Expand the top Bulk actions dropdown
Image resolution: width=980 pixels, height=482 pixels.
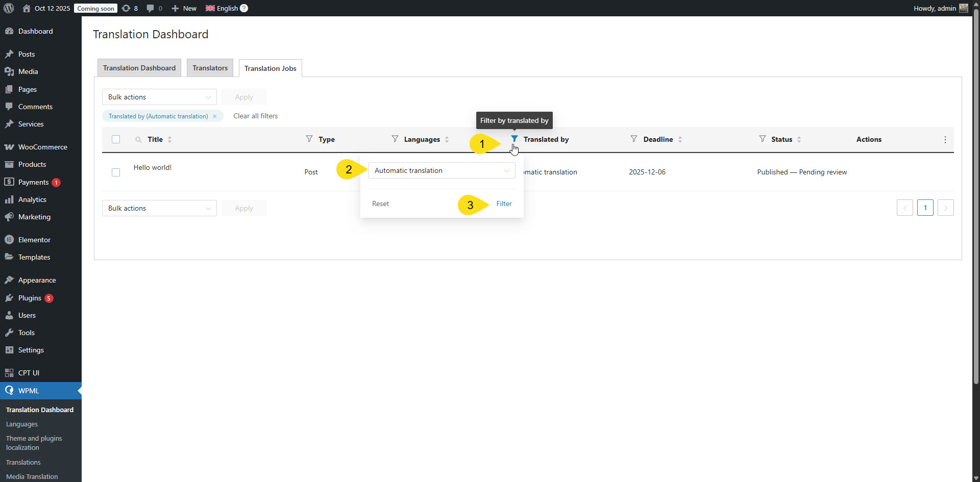159,97
